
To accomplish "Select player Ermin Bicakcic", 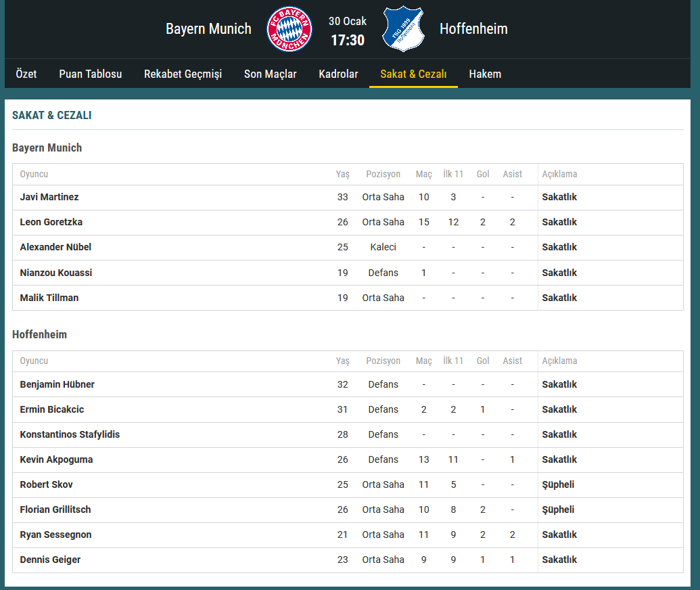I will point(52,409).
